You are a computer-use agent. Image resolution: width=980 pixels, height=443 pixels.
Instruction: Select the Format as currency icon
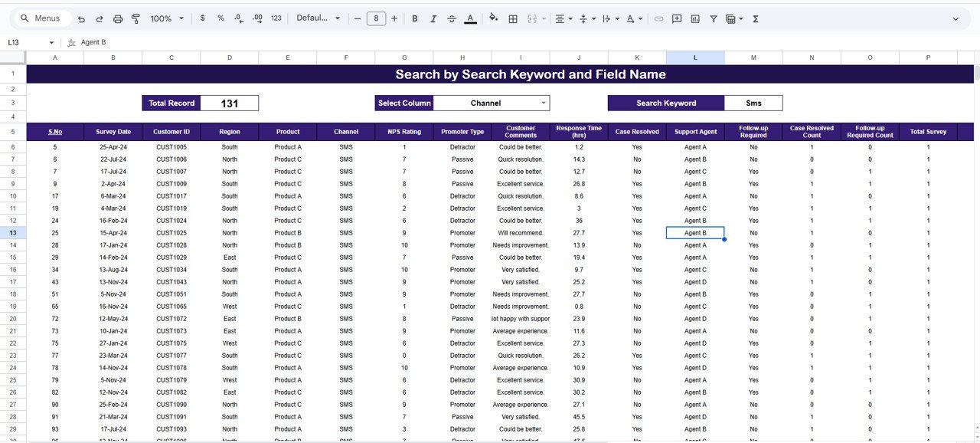(x=202, y=18)
